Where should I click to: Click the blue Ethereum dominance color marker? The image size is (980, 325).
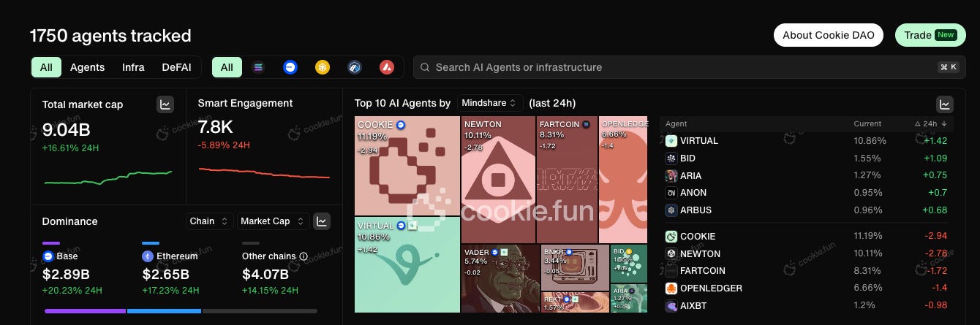pyautogui.click(x=151, y=243)
